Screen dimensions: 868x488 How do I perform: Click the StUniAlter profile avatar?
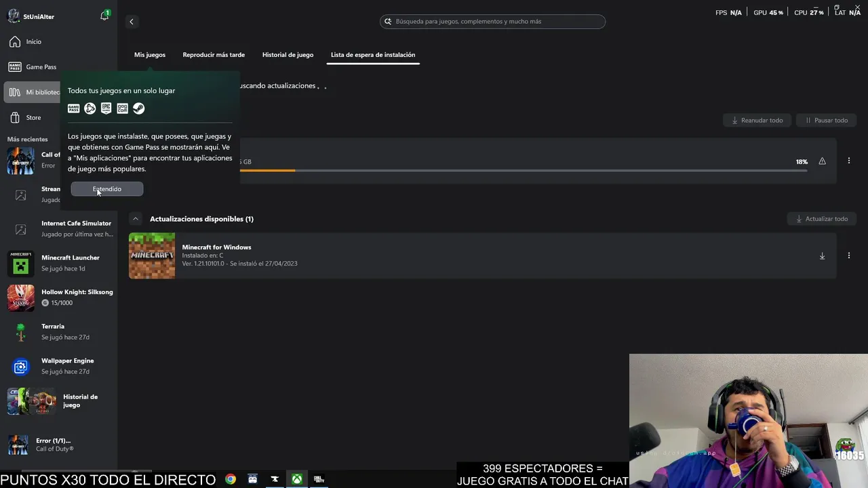point(14,16)
